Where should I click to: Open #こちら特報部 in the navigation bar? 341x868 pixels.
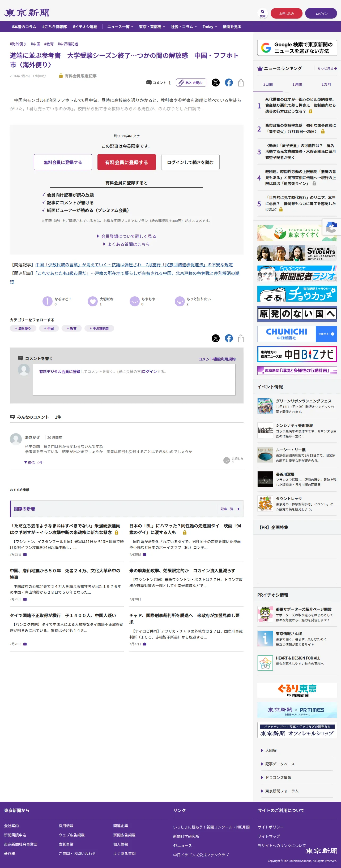(54, 27)
